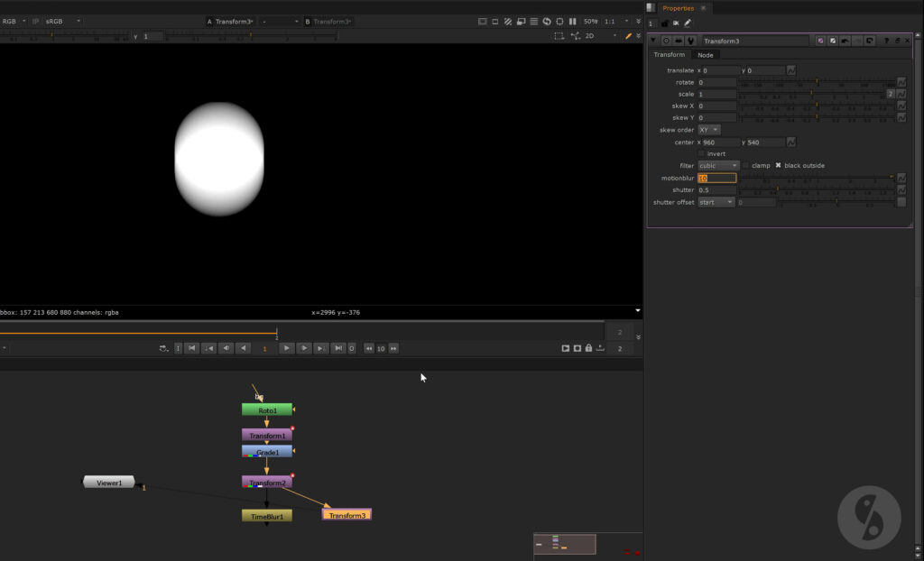
Task: Uncheck the black outside checkbox
Action: pos(778,166)
